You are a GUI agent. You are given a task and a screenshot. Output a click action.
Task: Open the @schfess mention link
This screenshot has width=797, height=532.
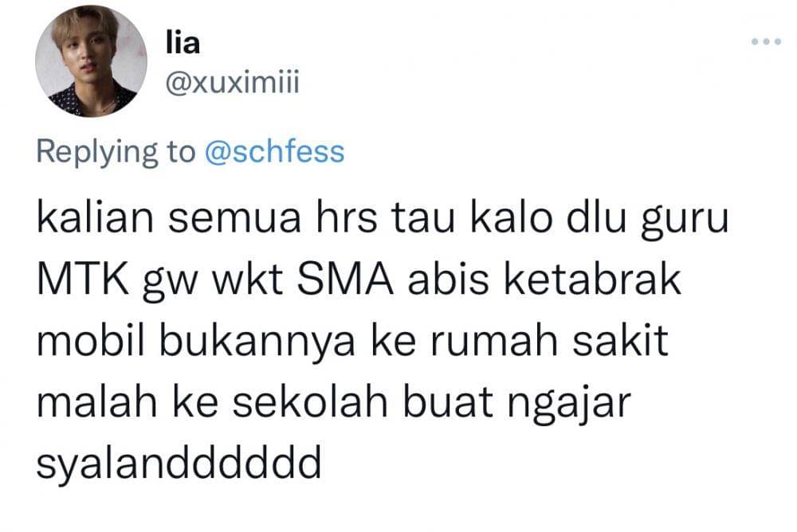coord(274,151)
